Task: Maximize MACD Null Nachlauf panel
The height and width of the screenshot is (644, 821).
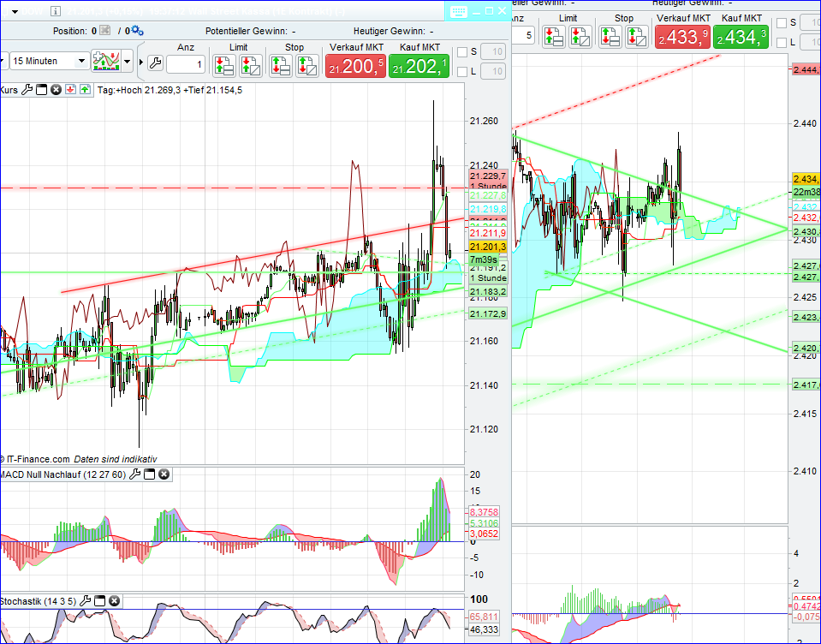Action: (x=149, y=474)
